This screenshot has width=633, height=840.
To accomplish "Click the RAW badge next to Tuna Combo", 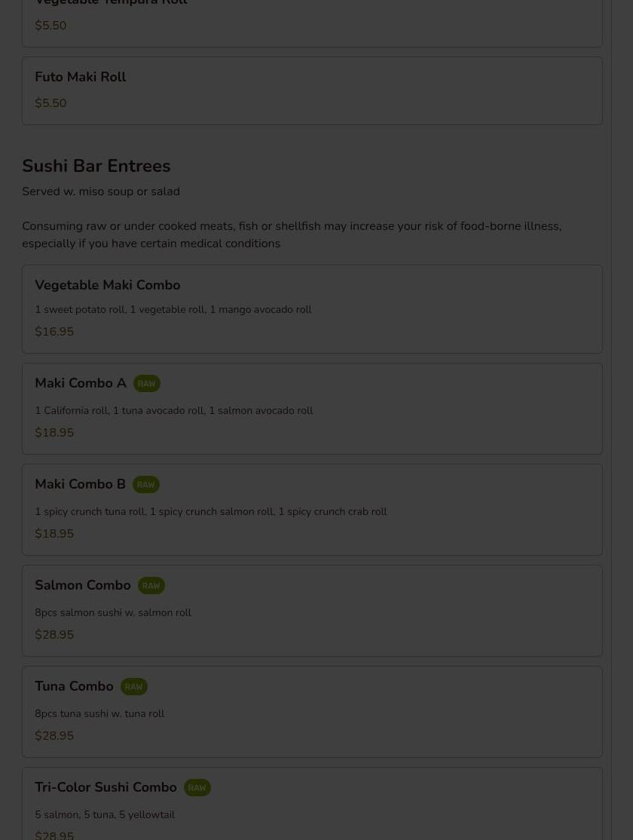I will [134, 687].
